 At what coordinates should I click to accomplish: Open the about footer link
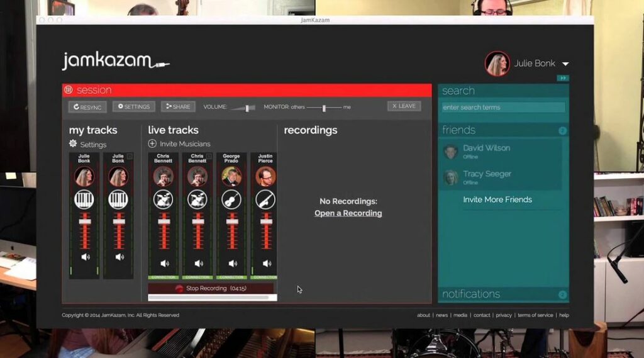tap(423, 315)
